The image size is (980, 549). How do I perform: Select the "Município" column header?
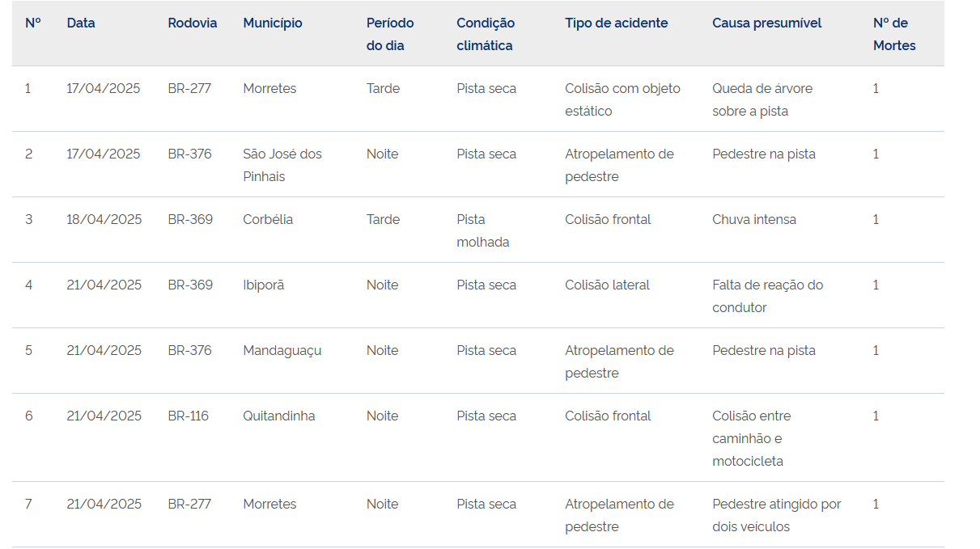tap(273, 23)
